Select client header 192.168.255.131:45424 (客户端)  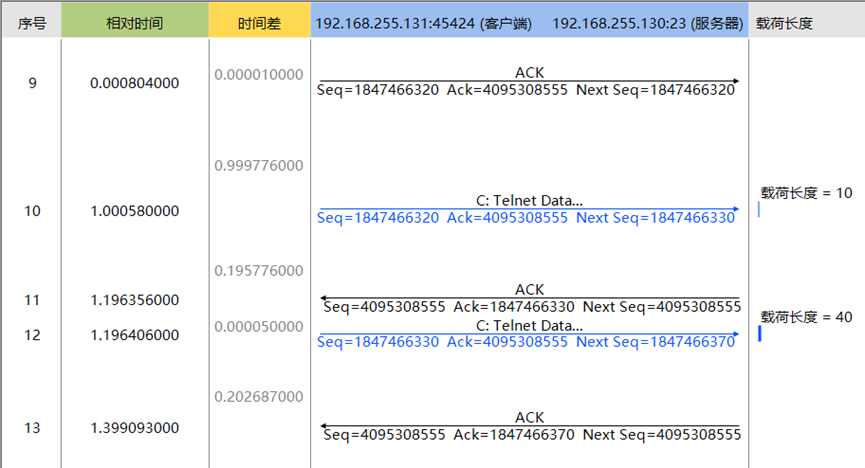click(x=422, y=22)
